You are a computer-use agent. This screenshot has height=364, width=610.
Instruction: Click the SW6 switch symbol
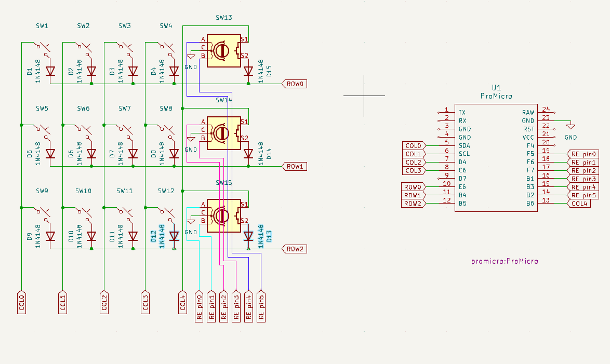pyautogui.click(x=85, y=132)
